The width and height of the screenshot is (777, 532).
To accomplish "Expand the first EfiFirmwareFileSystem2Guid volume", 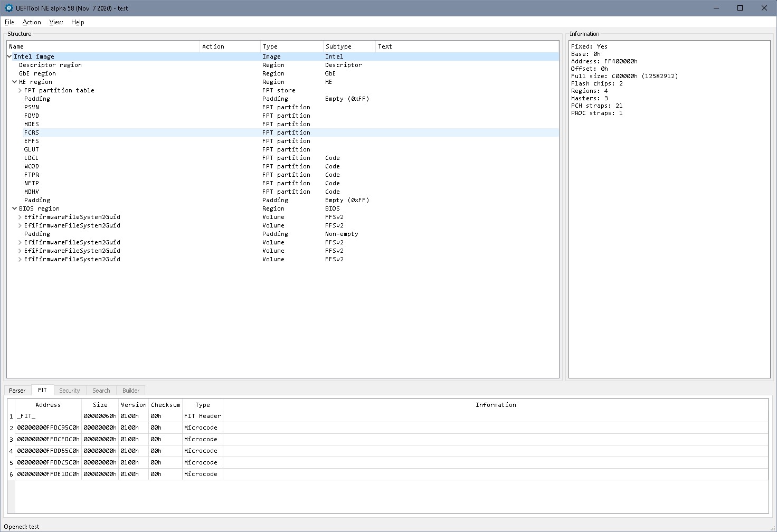I will pos(20,217).
